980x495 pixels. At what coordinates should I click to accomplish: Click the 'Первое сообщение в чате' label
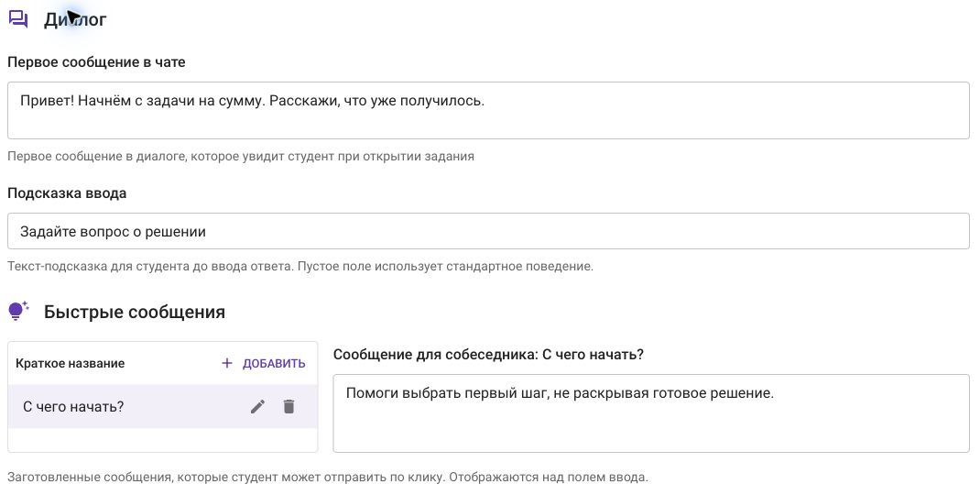pos(96,62)
